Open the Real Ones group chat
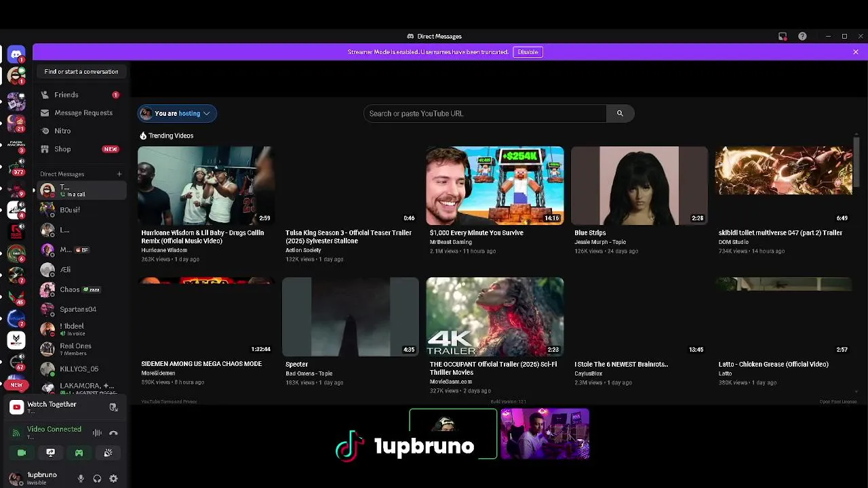Image resolution: width=868 pixels, height=488 pixels. tap(80, 349)
